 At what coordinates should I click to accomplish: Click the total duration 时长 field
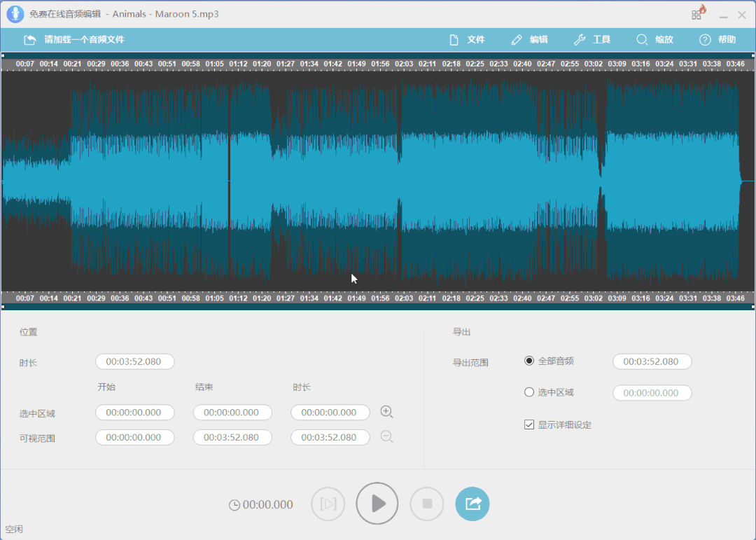[134, 361]
